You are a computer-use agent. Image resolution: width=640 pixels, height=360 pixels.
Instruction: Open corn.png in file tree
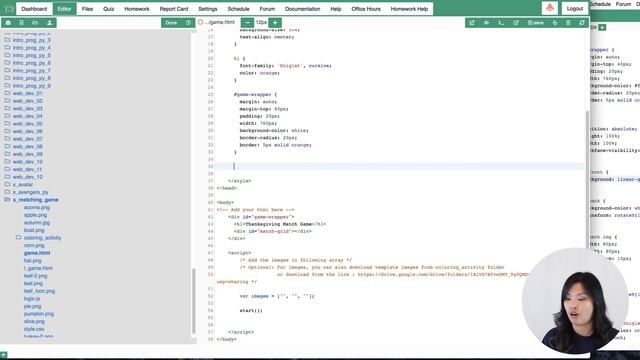(x=34, y=245)
